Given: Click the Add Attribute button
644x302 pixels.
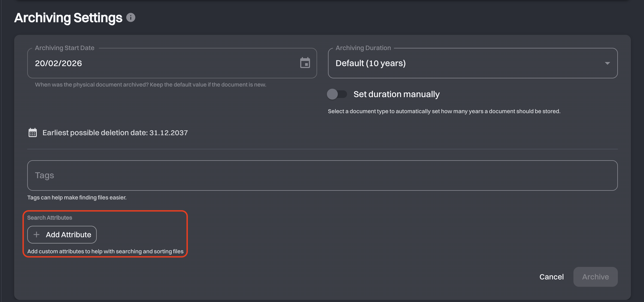Looking at the screenshot, I should [62, 235].
